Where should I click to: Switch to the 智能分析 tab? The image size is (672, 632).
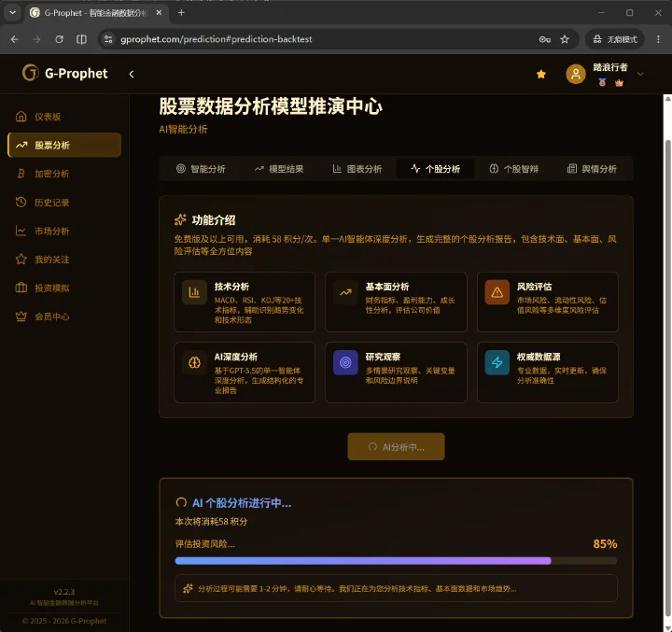pyautogui.click(x=201, y=169)
